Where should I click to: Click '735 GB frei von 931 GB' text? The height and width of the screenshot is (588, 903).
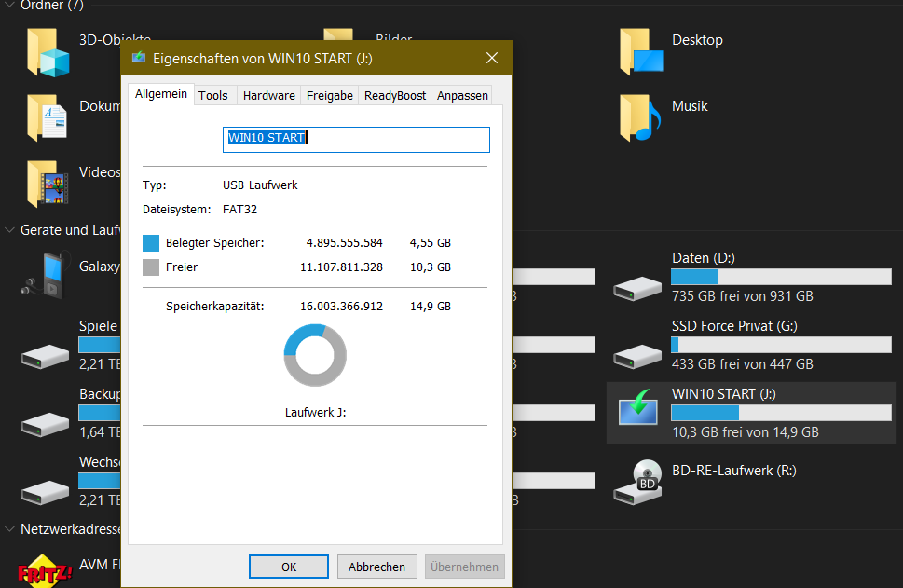(743, 296)
